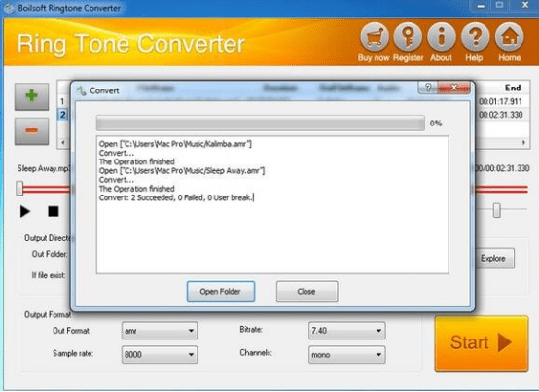Screen dimensions: 539x392
Task: Select row 2 in the file list
Action: click(x=63, y=115)
